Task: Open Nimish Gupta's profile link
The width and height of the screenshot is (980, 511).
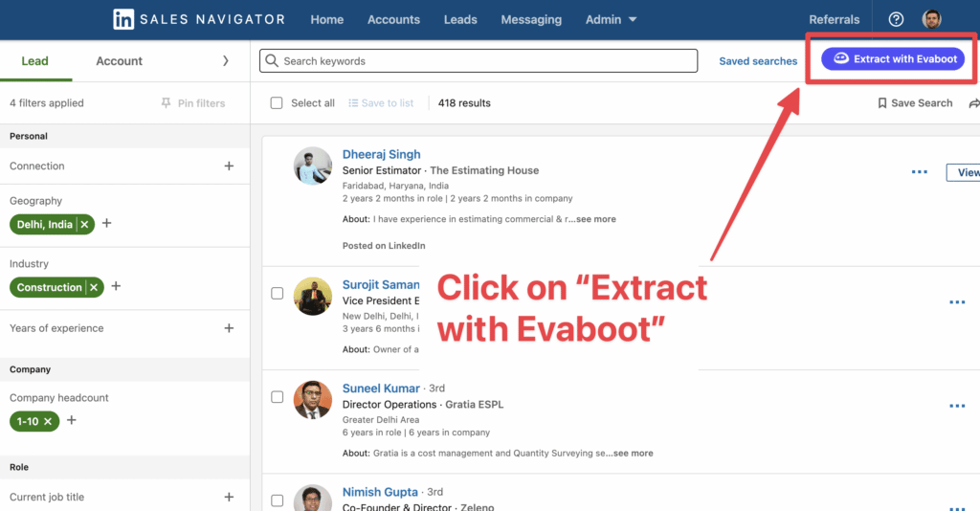Action: [x=380, y=492]
